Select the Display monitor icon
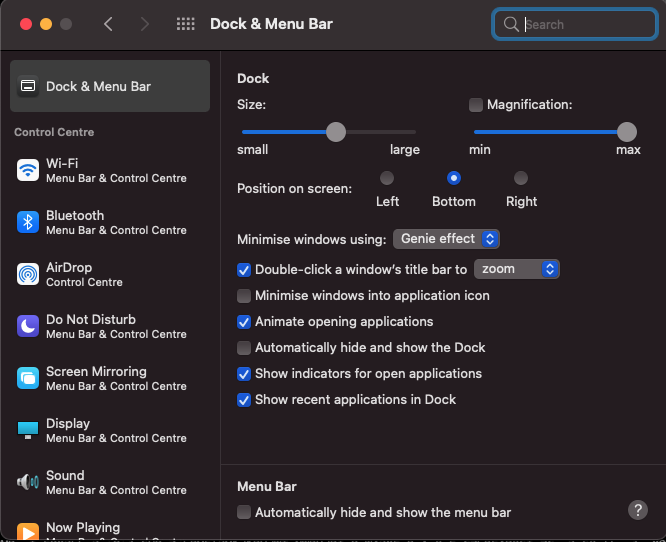The width and height of the screenshot is (666, 542). click(28, 430)
